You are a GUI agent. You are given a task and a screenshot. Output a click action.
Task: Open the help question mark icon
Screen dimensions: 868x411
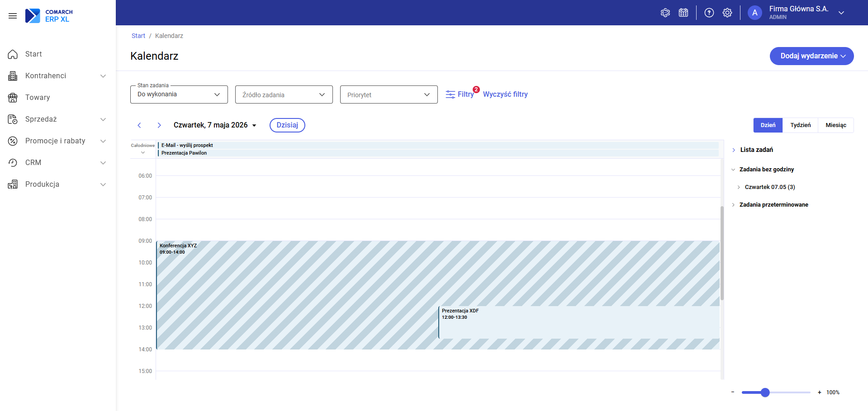709,13
